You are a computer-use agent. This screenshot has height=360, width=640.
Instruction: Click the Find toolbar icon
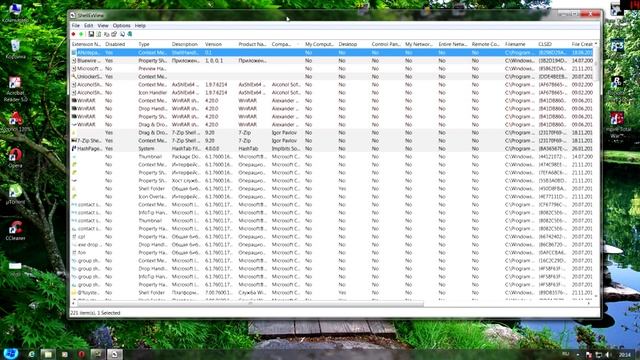(x=122, y=34)
